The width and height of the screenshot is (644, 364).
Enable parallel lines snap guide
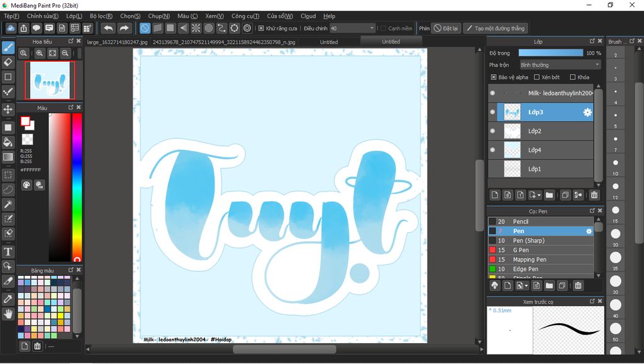[x=158, y=28]
